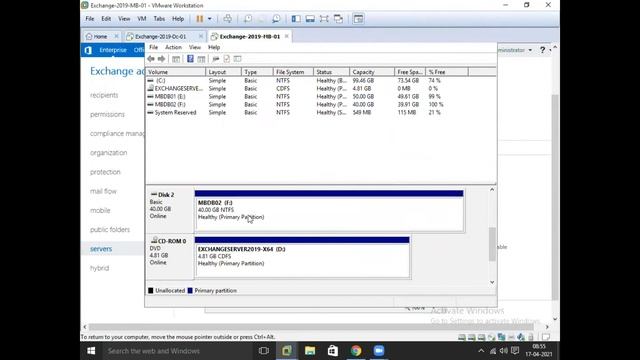The width and height of the screenshot is (640, 360).
Task: Take a snapshot of this virtual machine
Action: coord(248,19)
